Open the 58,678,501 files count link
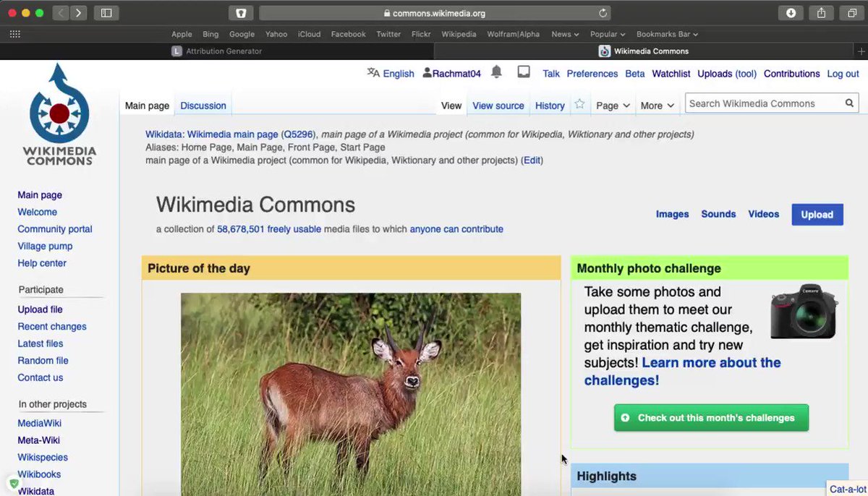The image size is (868, 496). pyautogui.click(x=241, y=229)
